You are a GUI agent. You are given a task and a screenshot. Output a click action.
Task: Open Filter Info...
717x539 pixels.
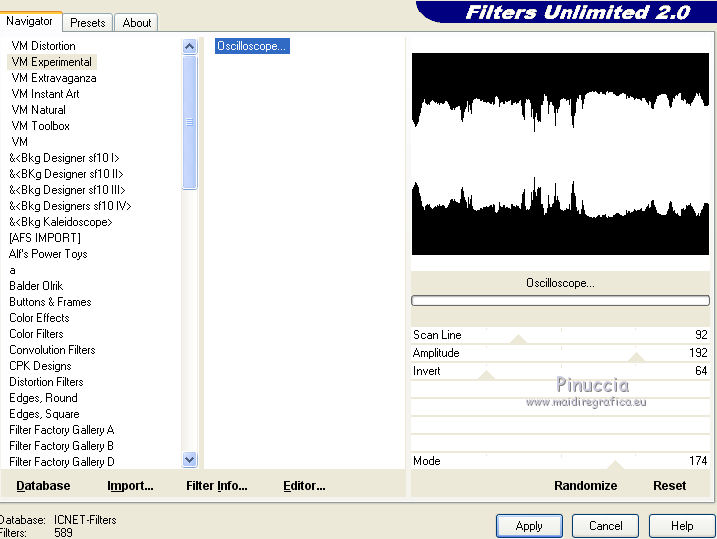coord(217,486)
